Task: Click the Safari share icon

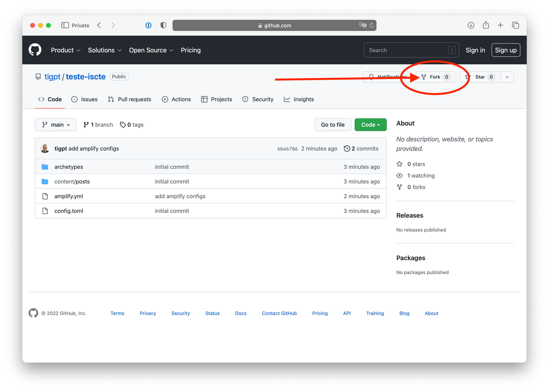Action: click(486, 25)
